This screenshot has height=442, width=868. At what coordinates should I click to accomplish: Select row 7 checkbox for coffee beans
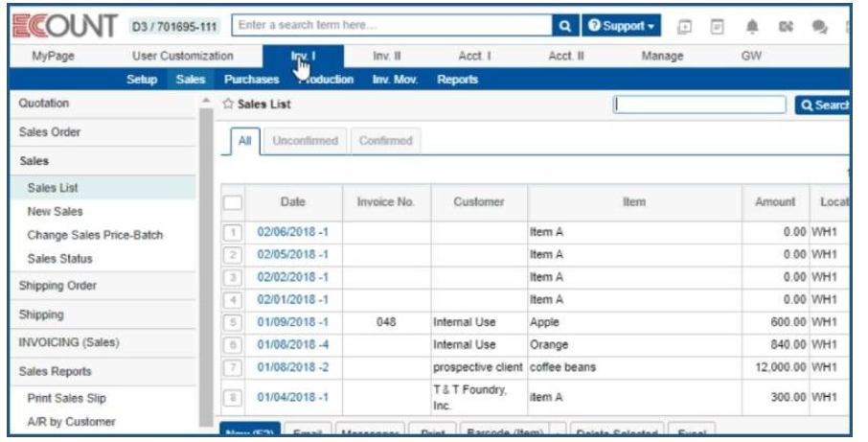click(232, 367)
